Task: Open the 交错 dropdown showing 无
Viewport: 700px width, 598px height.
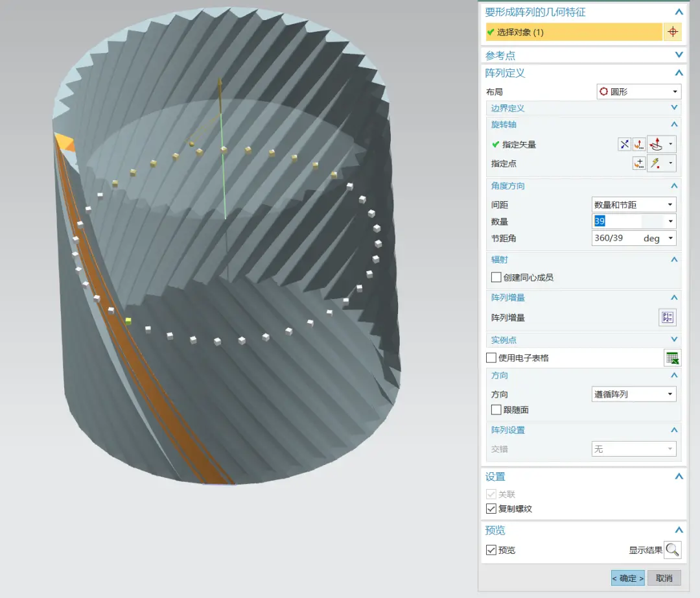Action: [634, 449]
